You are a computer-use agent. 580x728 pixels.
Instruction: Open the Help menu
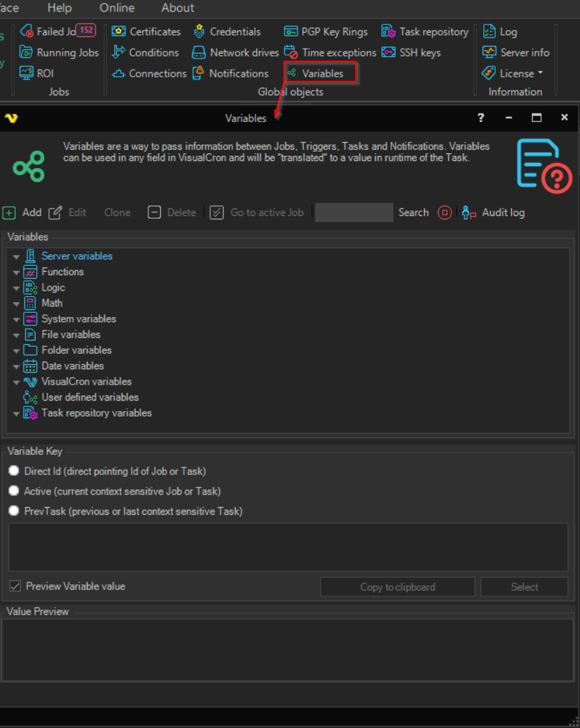point(60,8)
